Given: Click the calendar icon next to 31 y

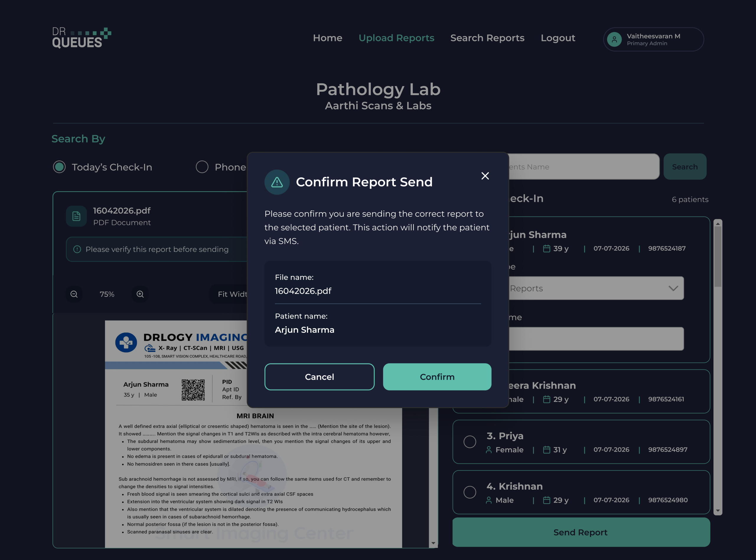Looking at the screenshot, I should click(x=546, y=449).
